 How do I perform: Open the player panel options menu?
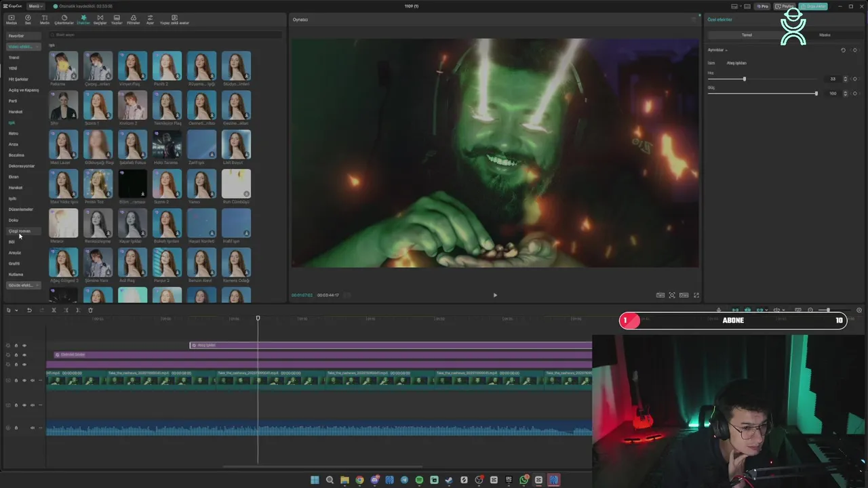pyautogui.click(x=693, y=20)
